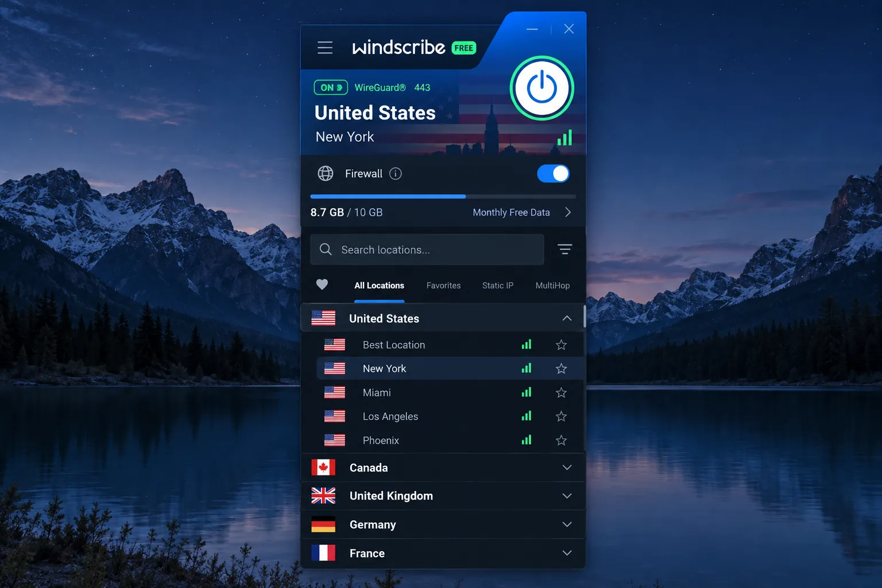The width and height of the screenshot is (882, 588).
Task: Click the globe network icon
Action: 326,173
